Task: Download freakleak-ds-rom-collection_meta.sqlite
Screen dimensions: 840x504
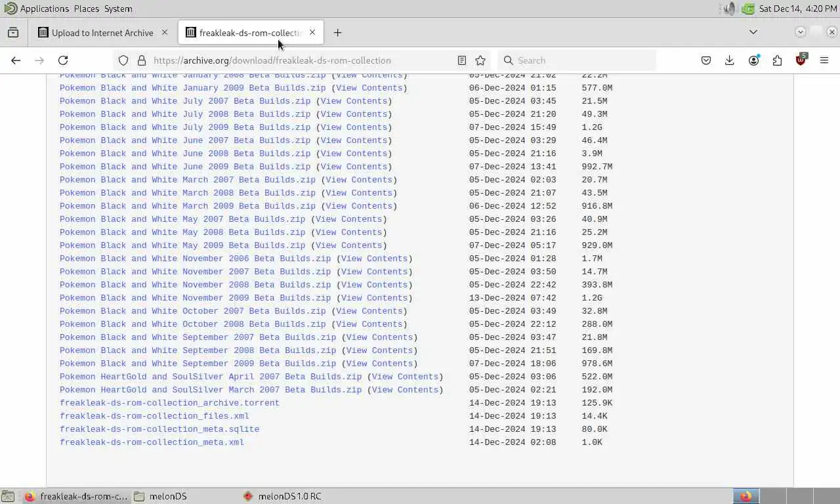Action: click(159, 429)
